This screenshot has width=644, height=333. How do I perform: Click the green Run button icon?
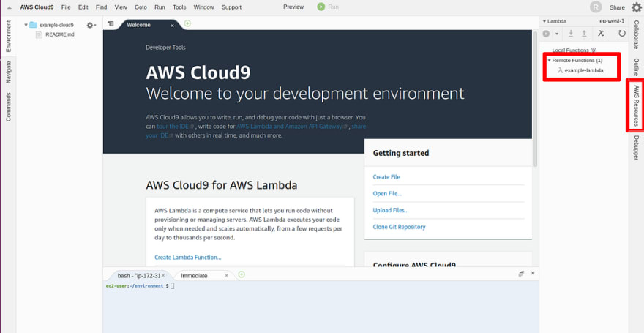pyautogui.click(x=321, y=7)
